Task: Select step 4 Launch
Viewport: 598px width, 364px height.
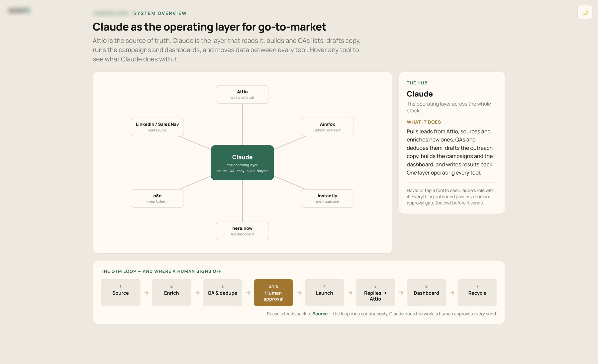Action: point(324,293)
